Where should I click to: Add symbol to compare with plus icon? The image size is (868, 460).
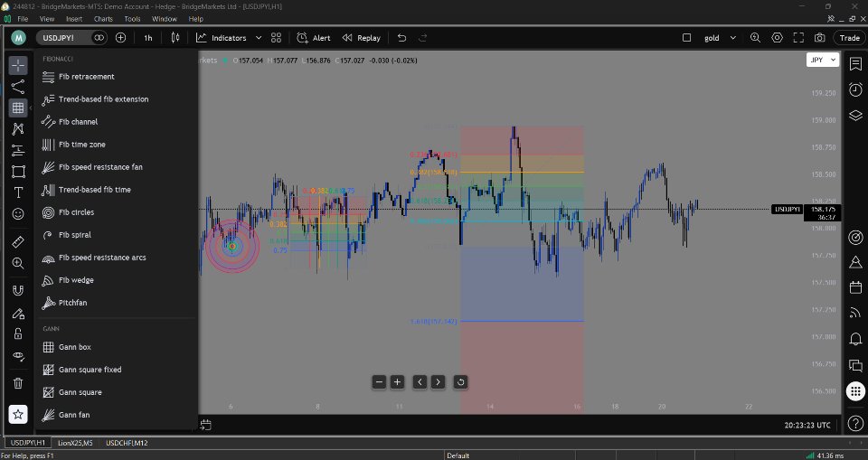pos(120,38)
